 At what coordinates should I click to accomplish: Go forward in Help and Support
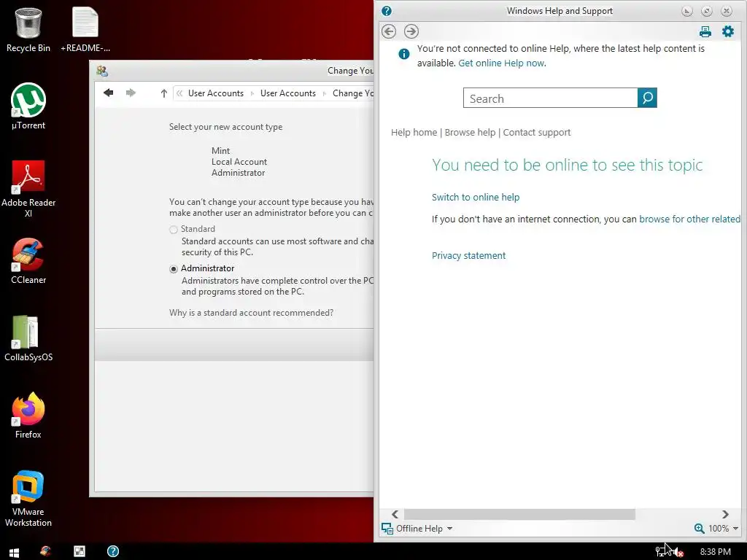[411, 31]
